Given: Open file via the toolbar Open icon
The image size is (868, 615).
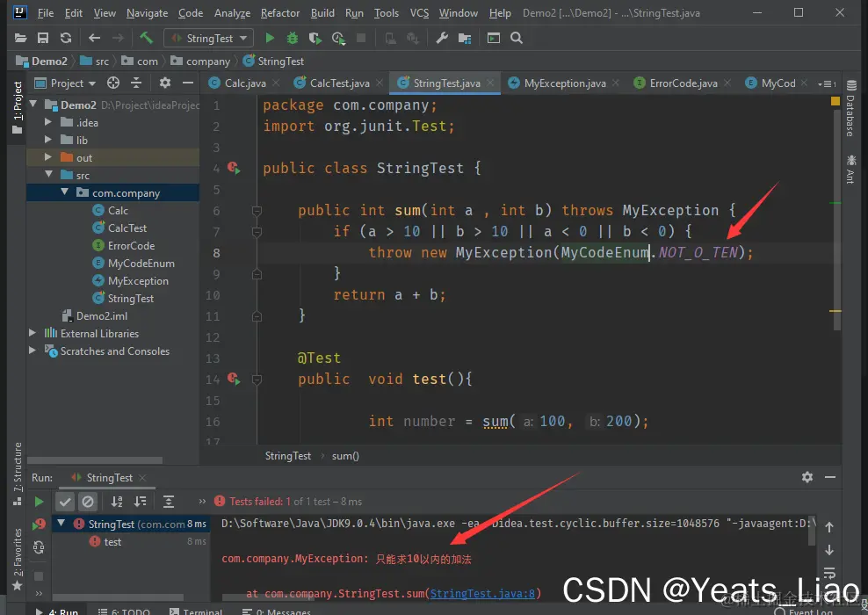Looking at the screenshot, I should point(20,38).
